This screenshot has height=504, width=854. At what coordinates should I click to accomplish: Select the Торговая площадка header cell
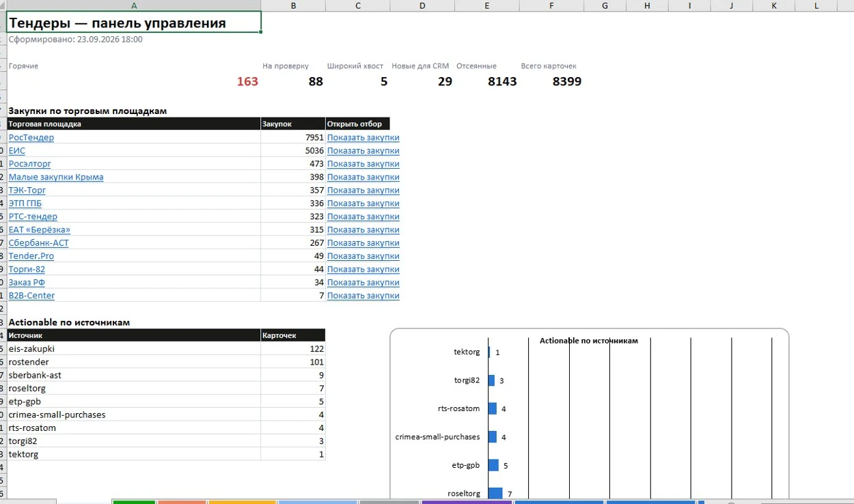click(x=134, y=124)
